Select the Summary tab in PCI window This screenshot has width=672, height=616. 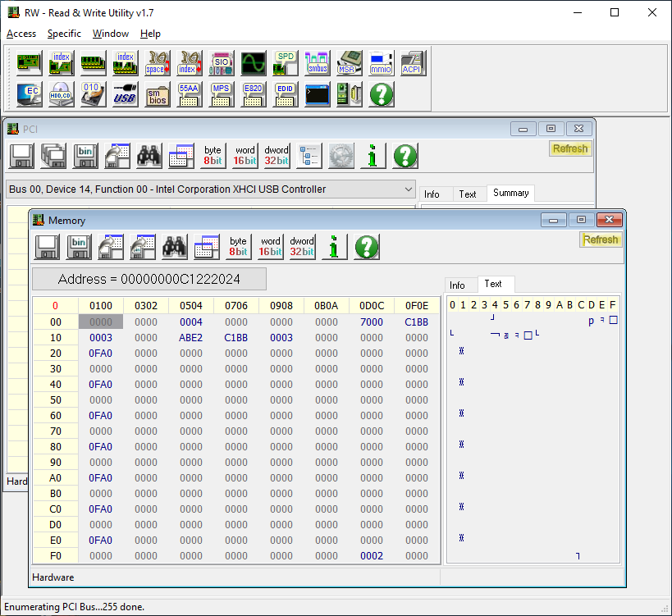[510, 194]
